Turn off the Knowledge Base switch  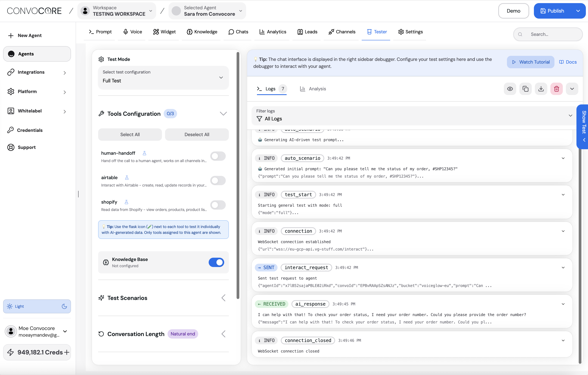tap(216, 262)
